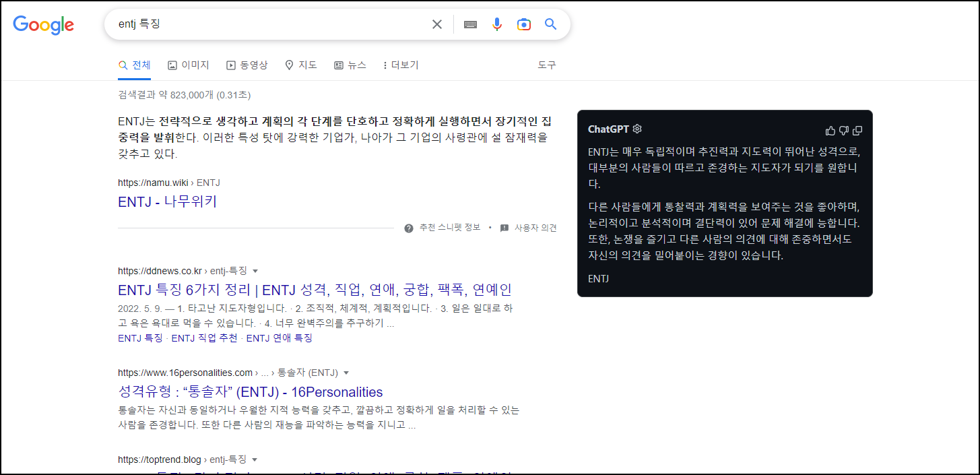Switch to the 뉴스 tab

[350, 65]
